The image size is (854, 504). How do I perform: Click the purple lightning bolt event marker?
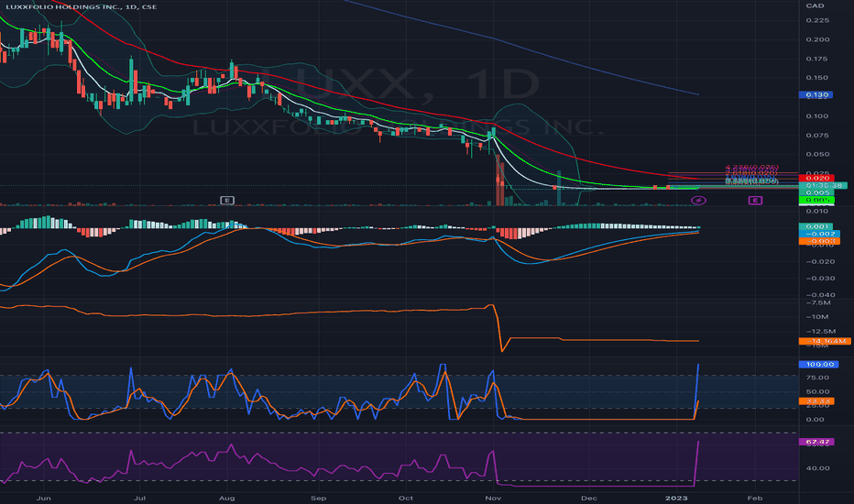699,201
